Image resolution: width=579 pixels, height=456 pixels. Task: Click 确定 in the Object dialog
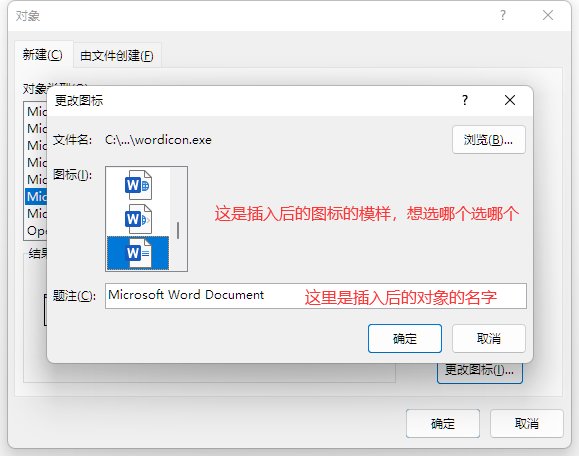[x=443, y=423]
